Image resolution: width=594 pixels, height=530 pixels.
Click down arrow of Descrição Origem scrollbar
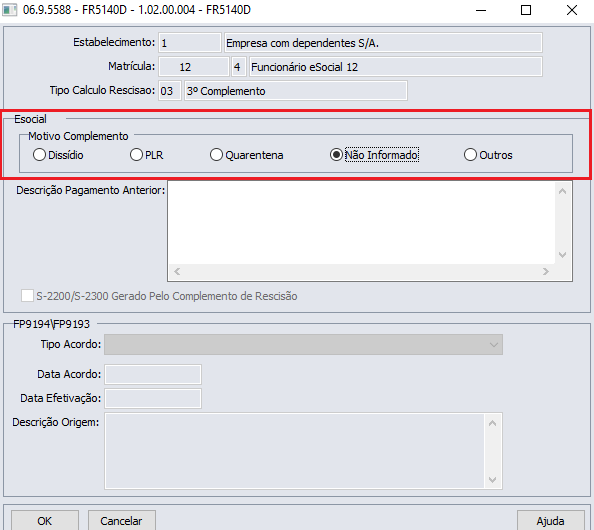492,480
